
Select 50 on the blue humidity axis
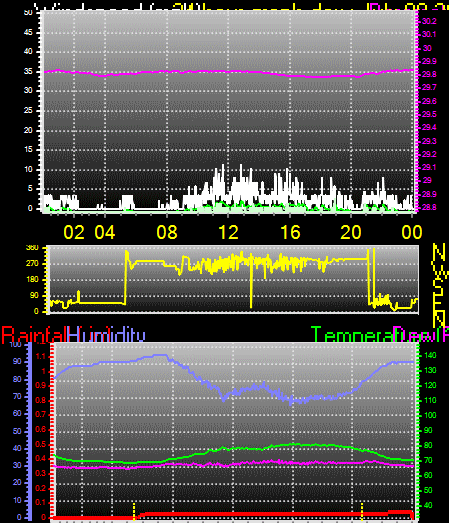click(x=17, y=431)
